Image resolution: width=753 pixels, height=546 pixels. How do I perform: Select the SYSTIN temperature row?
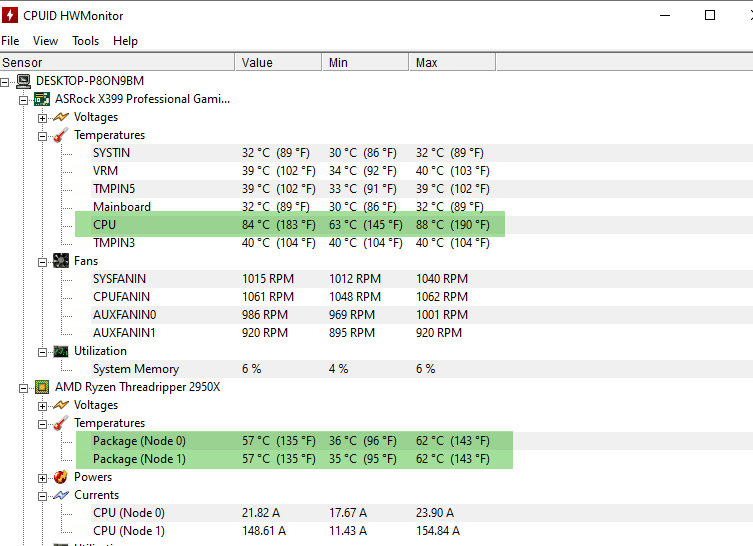422,153
